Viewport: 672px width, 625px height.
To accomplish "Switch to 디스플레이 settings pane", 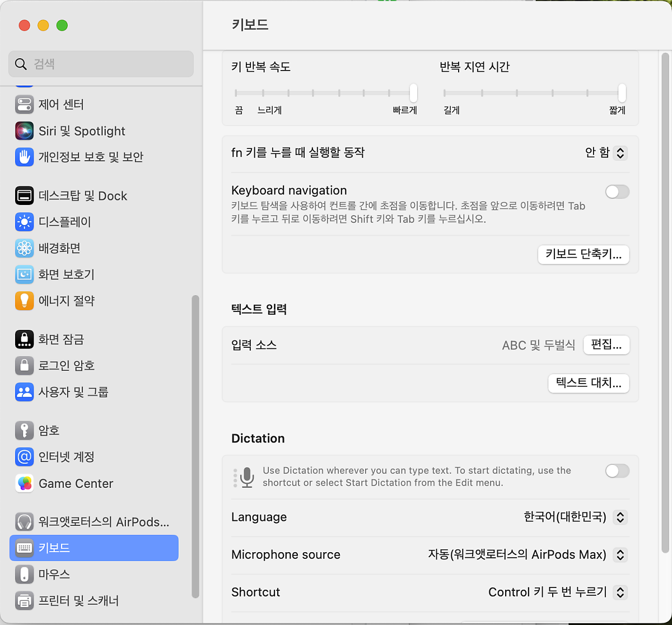I will (x=94, y=222).
